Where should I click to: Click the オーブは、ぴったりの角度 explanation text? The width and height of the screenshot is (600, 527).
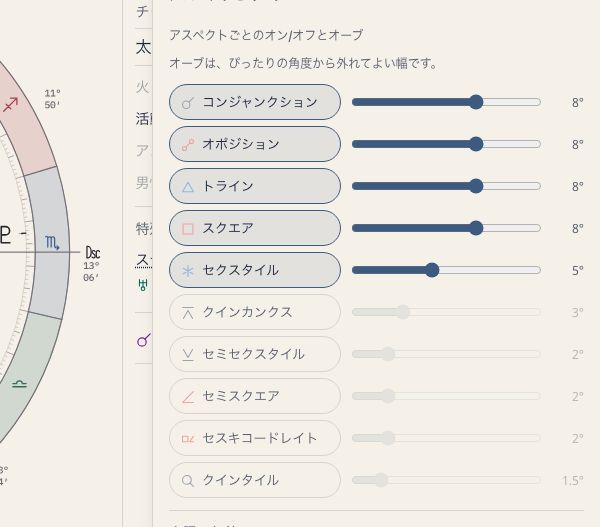pyautogui.click(x=303, y=63)
